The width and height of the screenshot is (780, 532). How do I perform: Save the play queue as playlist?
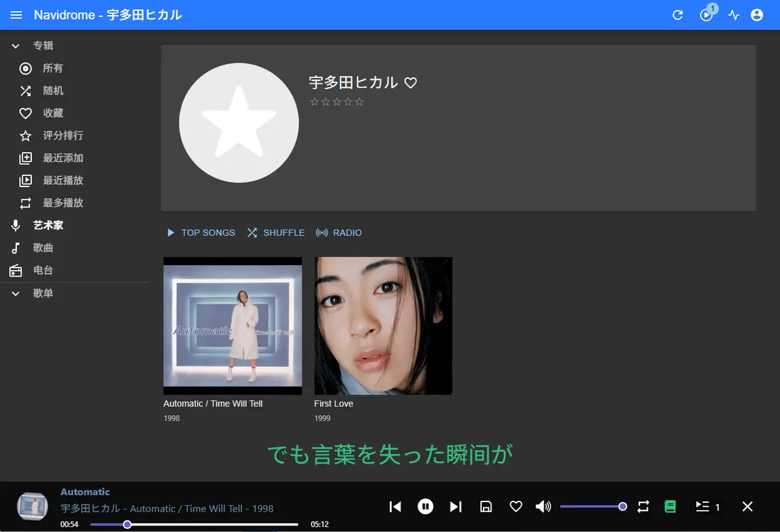[486, 507]
